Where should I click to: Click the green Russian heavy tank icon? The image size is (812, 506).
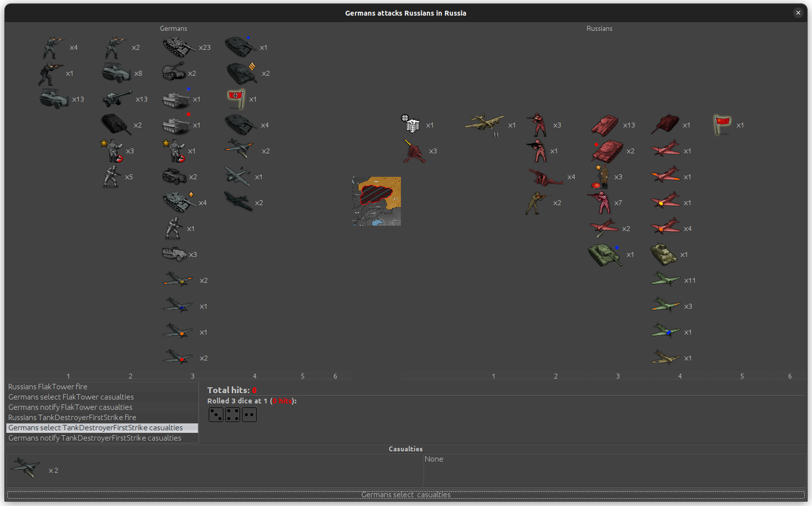pyautogui.click(x=604, y=254)
